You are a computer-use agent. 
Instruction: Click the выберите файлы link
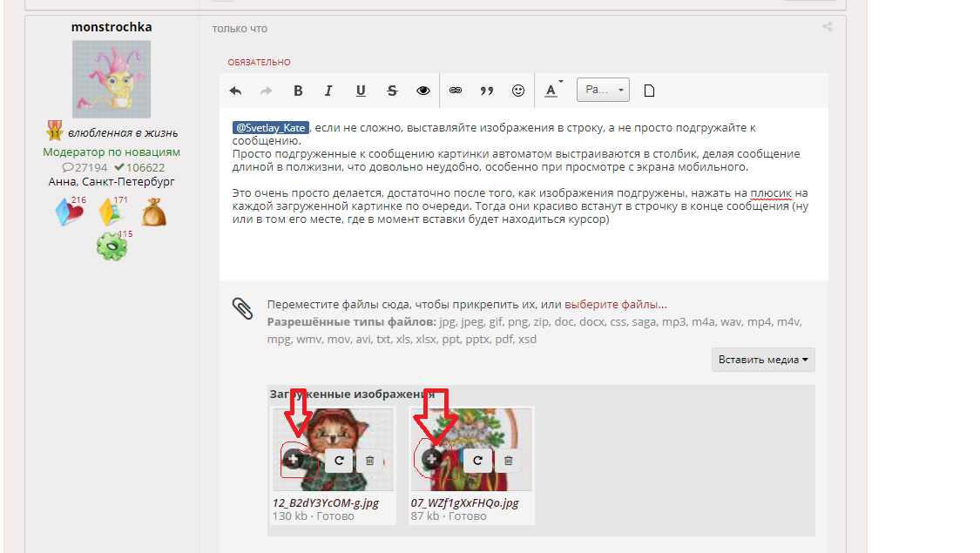[615, 305]
